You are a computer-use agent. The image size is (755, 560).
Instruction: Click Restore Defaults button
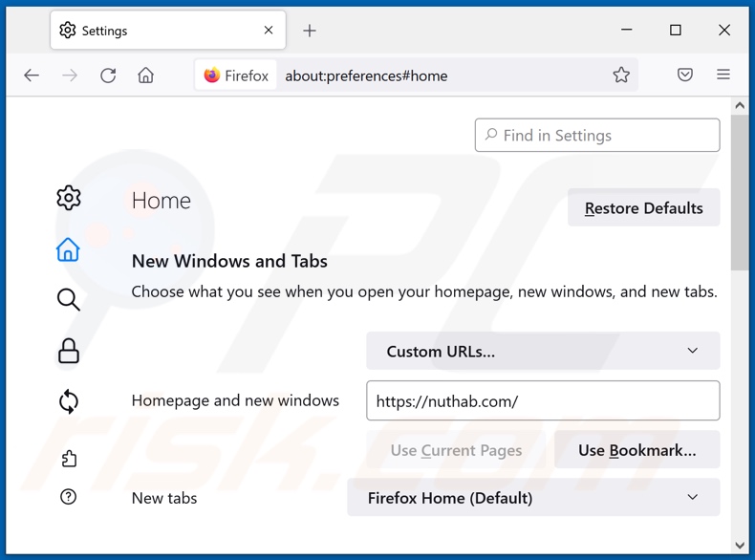[644, 208]
